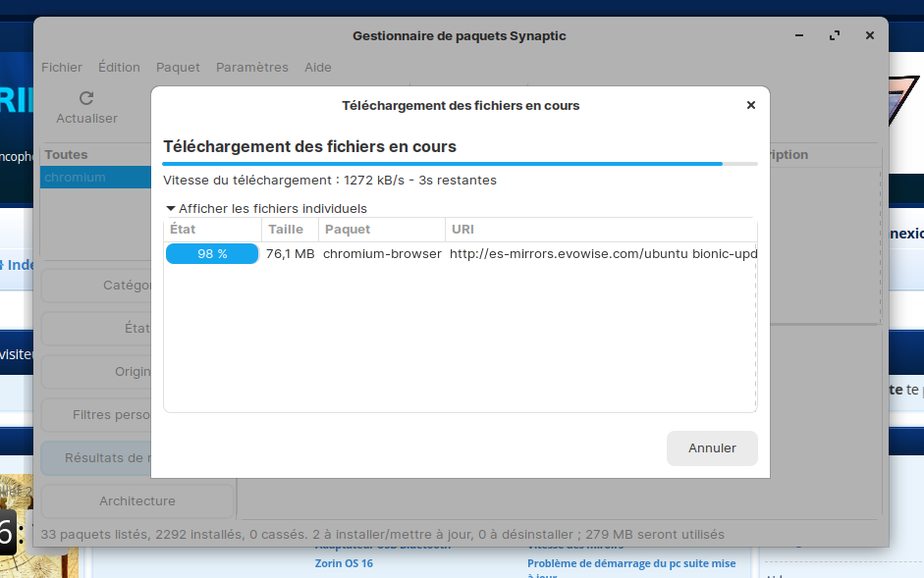Viewport: 924px width, 578px height.
Task: Click the Actualiser reload icon
Action: coord(86,98)
